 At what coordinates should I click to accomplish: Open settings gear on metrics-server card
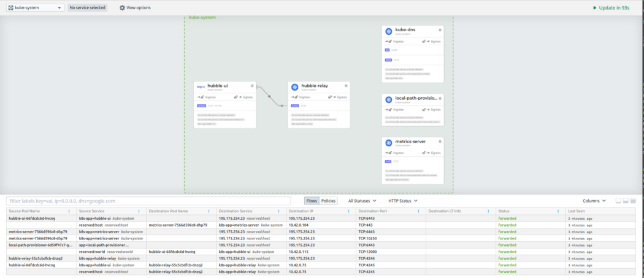(x=440, y=141)
